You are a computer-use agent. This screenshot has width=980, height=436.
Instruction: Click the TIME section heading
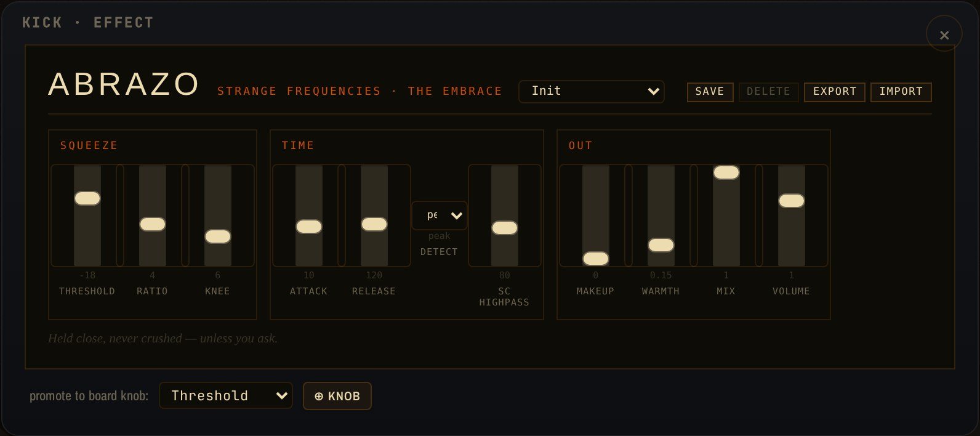298,145
